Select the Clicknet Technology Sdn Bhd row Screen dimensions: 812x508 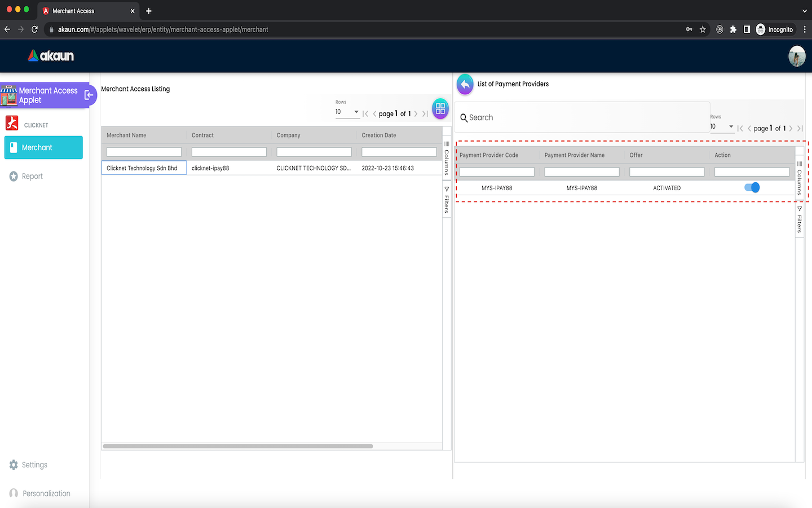click(x=144, y=168)
